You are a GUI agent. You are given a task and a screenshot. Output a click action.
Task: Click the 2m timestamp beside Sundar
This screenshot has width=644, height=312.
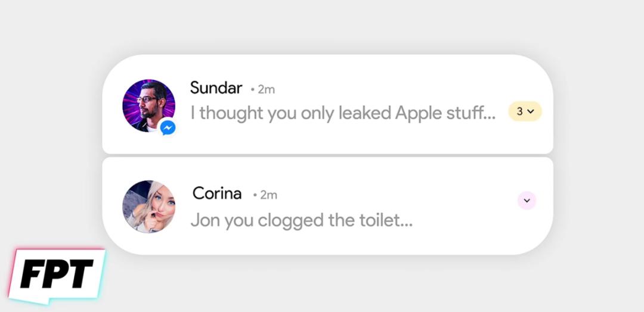(x=266, y=89)
